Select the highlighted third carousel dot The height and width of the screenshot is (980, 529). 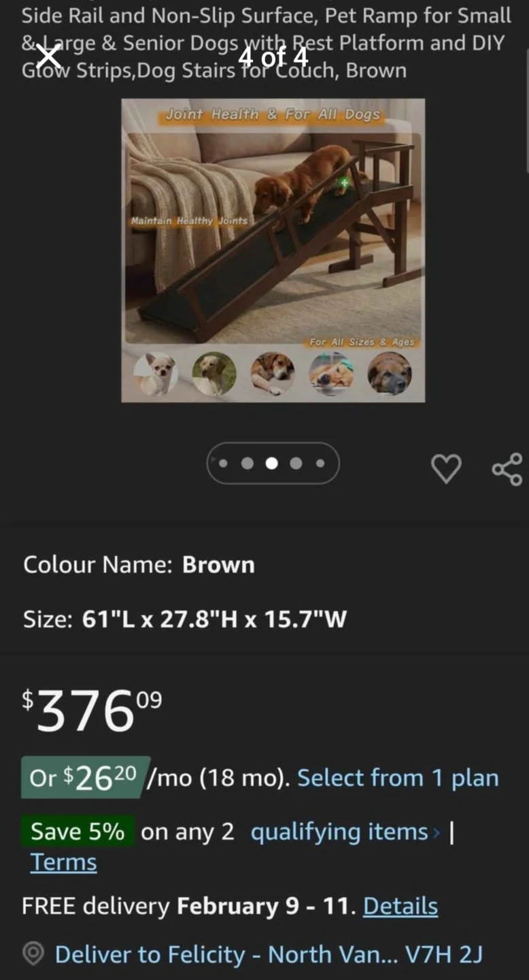[272, 463]
